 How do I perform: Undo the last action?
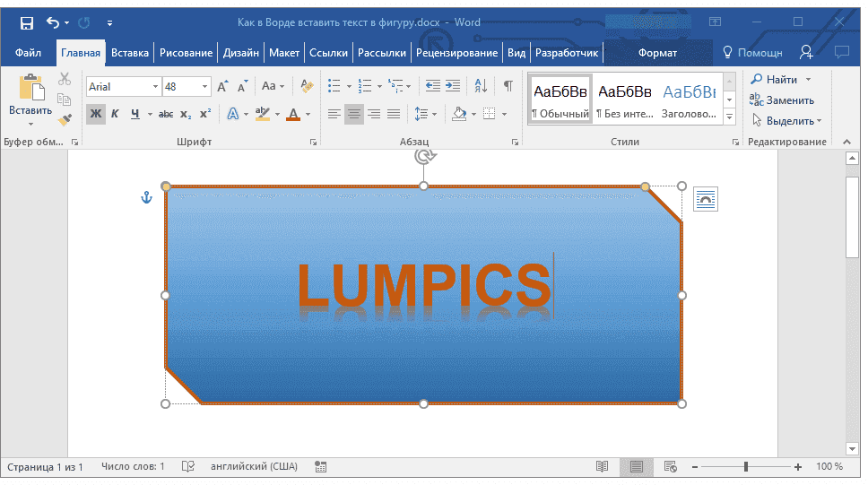[53, 22]
